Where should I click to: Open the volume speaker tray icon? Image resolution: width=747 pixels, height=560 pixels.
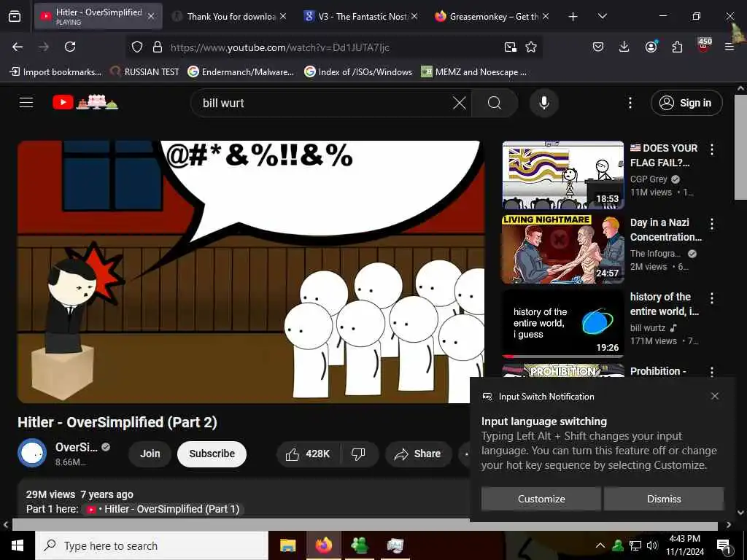tap(652, 545)
